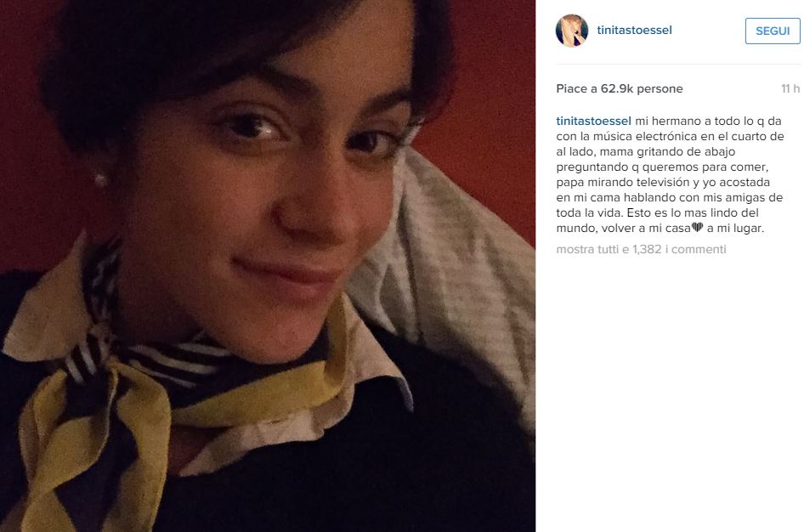Image resolution: width=804 pixels, height=532 pixels.
Task: Click caption words 'volver a mi casa'
Action: (x=646, y=228)
